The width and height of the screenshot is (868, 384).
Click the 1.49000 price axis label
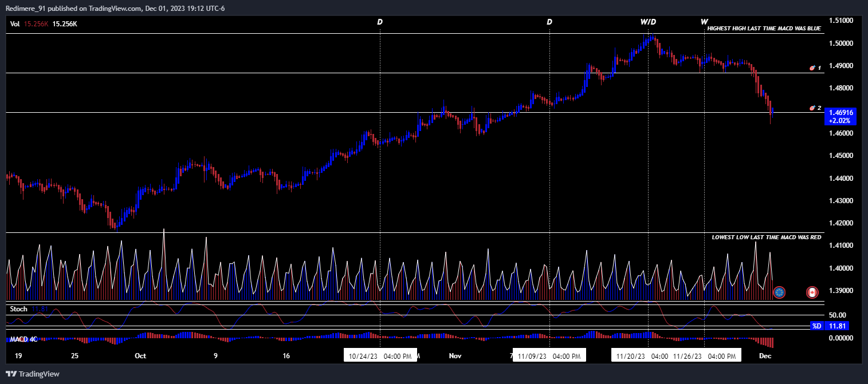tap(841, 66)
